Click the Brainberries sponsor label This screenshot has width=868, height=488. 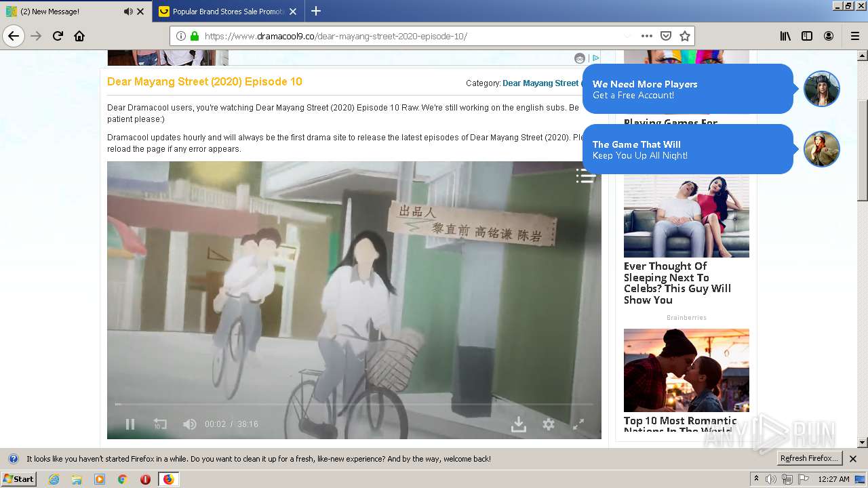(686, 317)
